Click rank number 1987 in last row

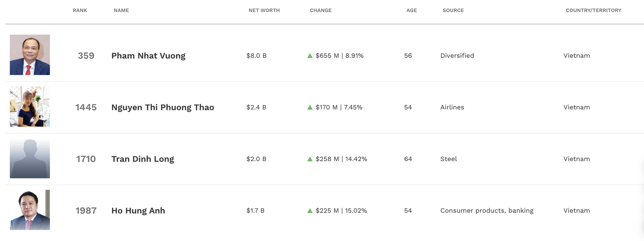86,211
